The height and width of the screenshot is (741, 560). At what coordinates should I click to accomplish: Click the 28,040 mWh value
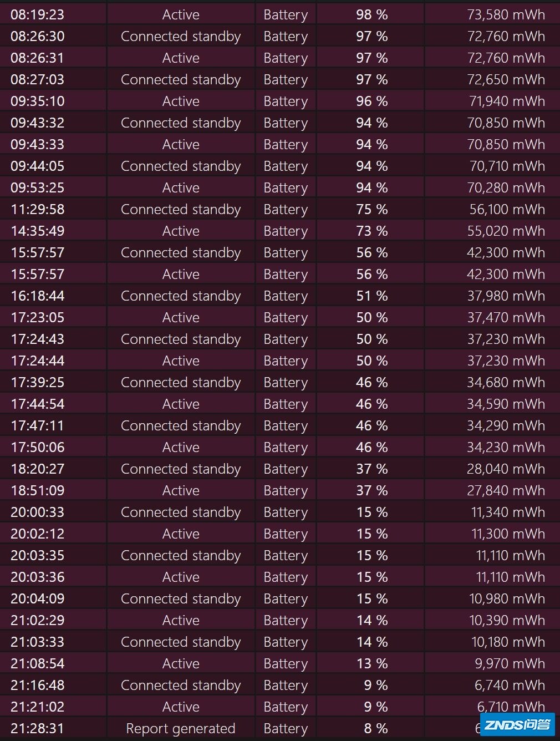pyautogui.click(x=506, y=469)
